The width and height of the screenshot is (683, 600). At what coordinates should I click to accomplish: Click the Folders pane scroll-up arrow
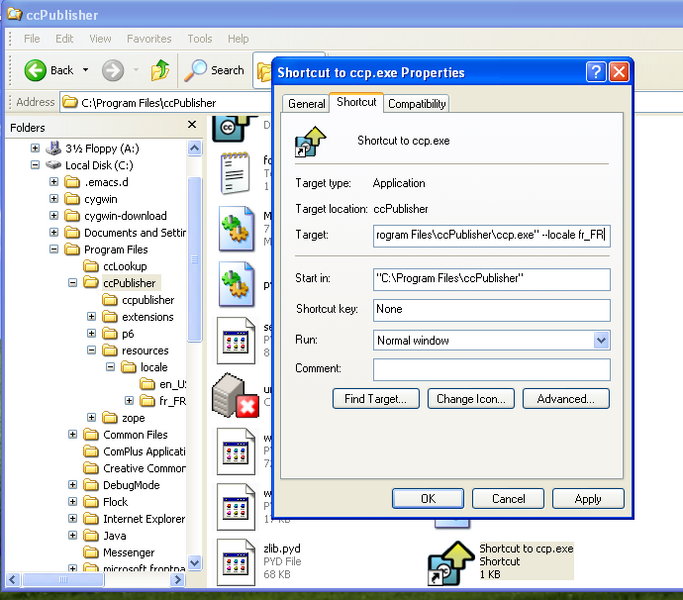coord(195,148)
